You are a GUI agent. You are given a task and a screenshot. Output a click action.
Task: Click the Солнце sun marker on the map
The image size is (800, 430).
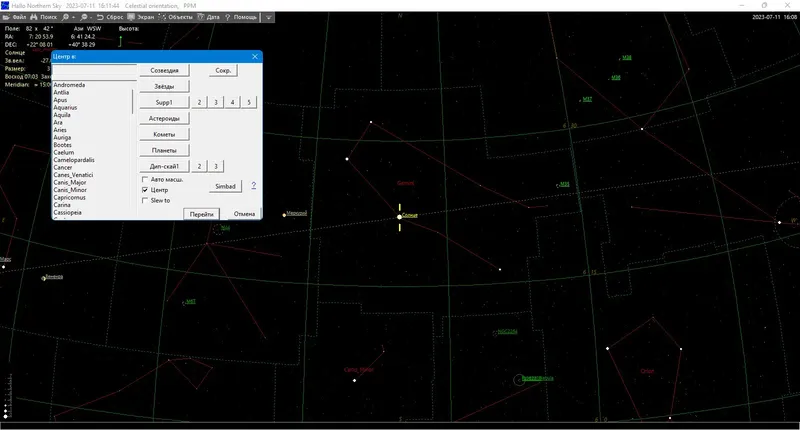tap(399, 217)
